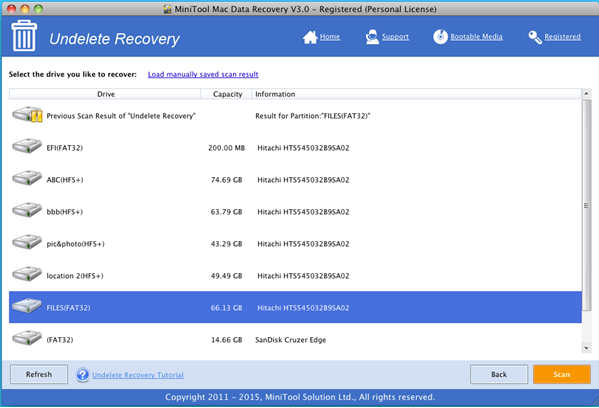The image size is (599, 408).
Task: Open the Home link
Action: tap(330, 37)
